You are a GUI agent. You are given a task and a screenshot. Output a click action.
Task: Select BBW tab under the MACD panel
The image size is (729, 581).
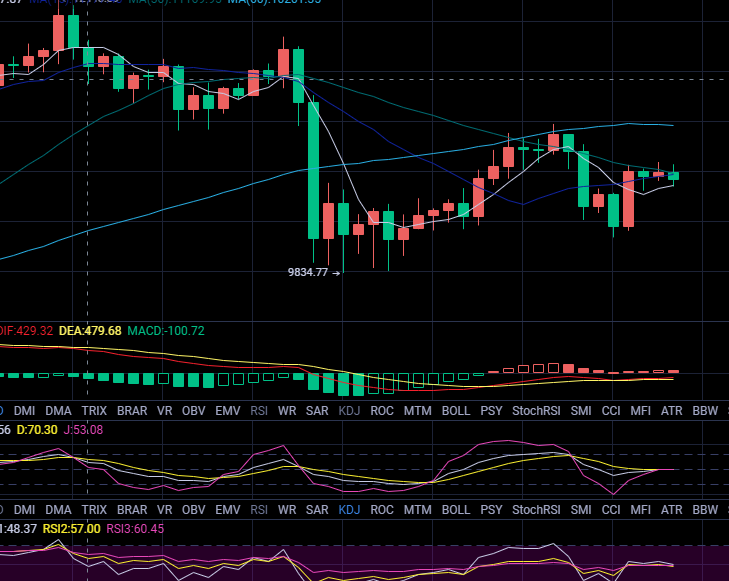point(705,410)
